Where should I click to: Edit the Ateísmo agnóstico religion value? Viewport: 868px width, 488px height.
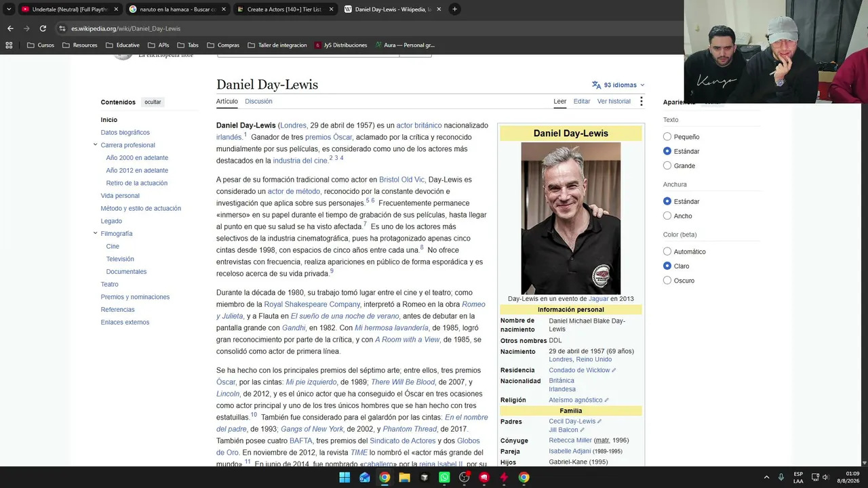pyautogui.click(x=606, y=400)
